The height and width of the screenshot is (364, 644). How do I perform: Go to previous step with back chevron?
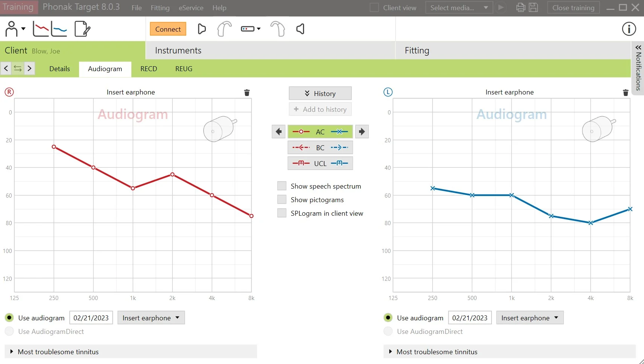coord(6,69)
